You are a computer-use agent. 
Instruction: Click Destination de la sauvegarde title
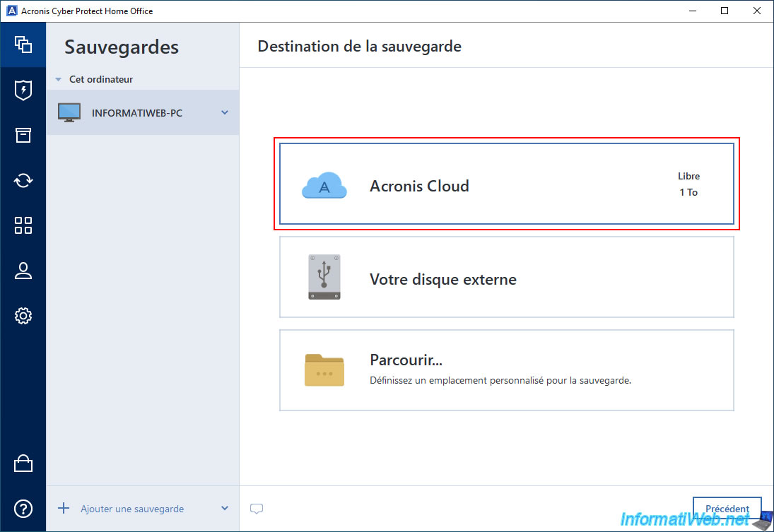tap(359, 47)
